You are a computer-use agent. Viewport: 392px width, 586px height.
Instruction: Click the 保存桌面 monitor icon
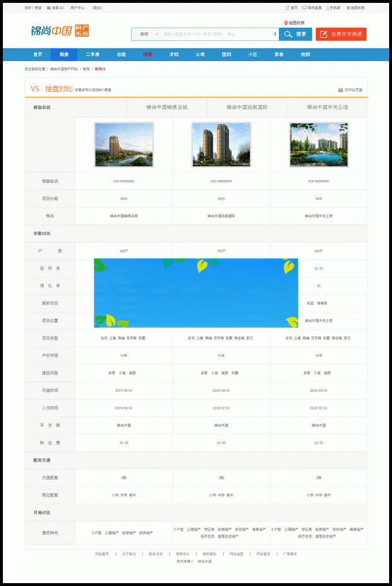coord(304,8)
